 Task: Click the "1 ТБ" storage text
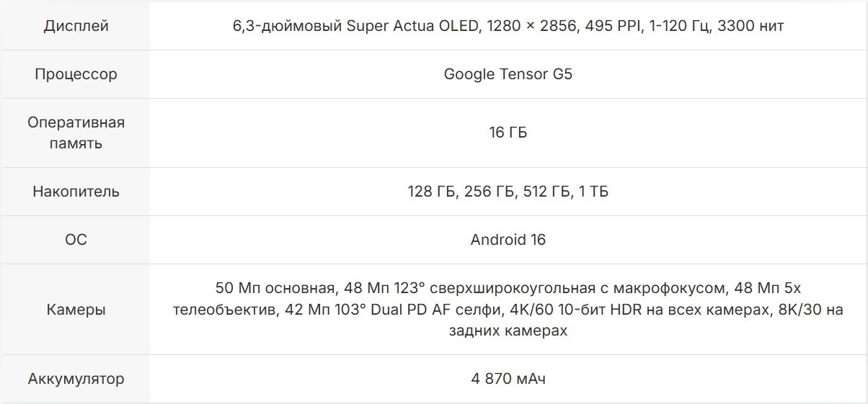pos(593,192)
